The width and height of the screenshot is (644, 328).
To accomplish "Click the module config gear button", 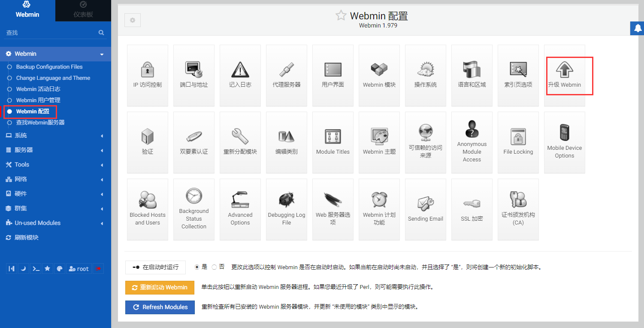I will click(133, 20).
